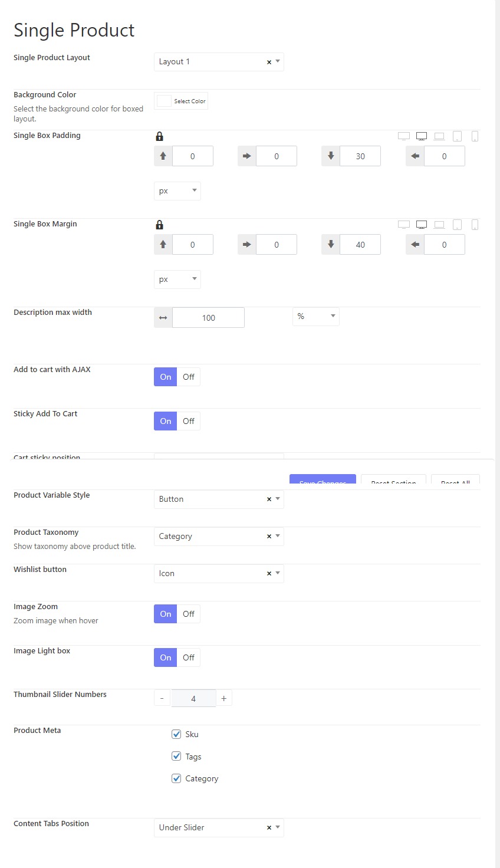Click the right arrow icon in Single Box Margin

[x=247, y=245]
